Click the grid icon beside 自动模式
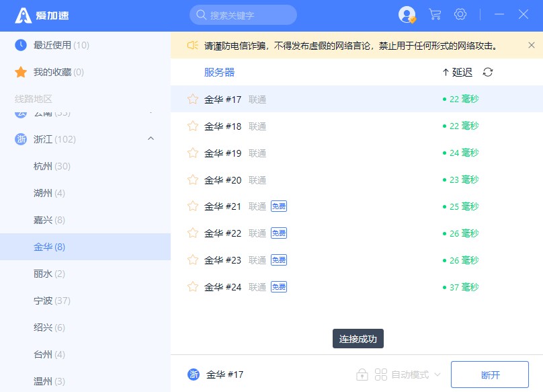543x392 pixels. point(381,375)
